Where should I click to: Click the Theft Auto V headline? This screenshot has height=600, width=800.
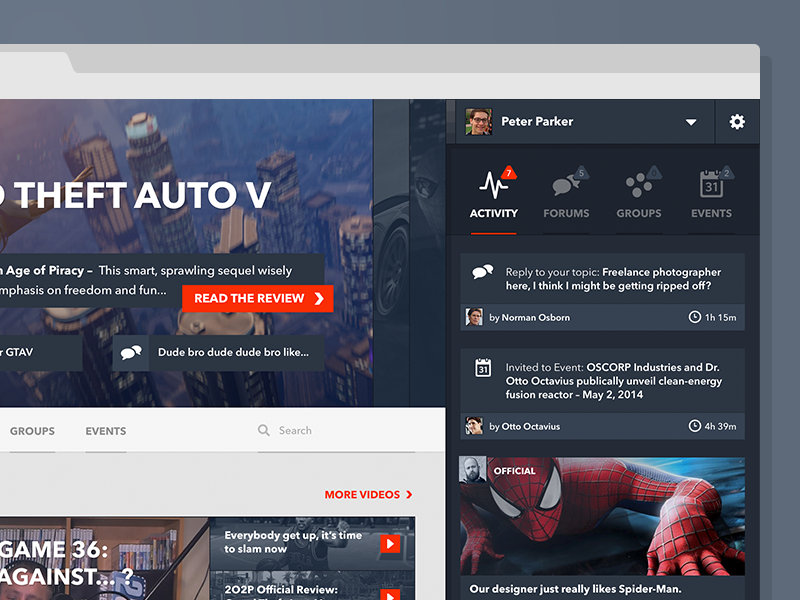(135, 195)
